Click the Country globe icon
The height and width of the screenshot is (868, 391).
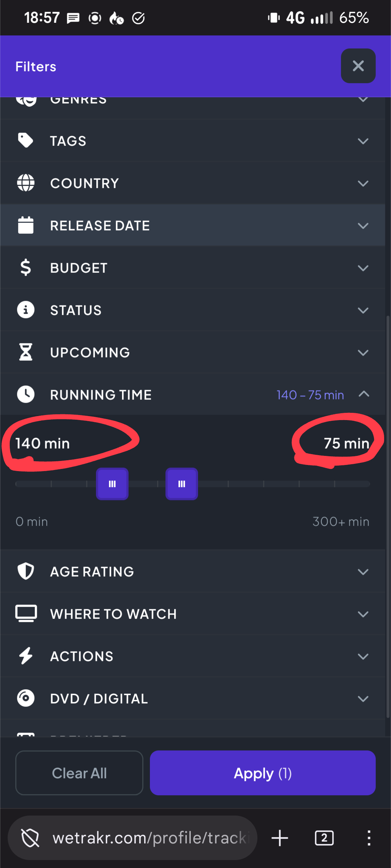coord(26,183)
